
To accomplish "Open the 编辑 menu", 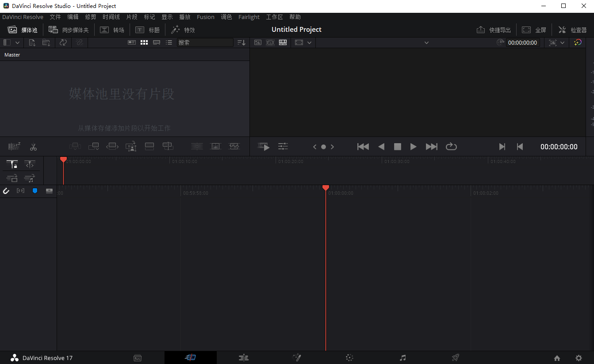I will coord(73,17).
